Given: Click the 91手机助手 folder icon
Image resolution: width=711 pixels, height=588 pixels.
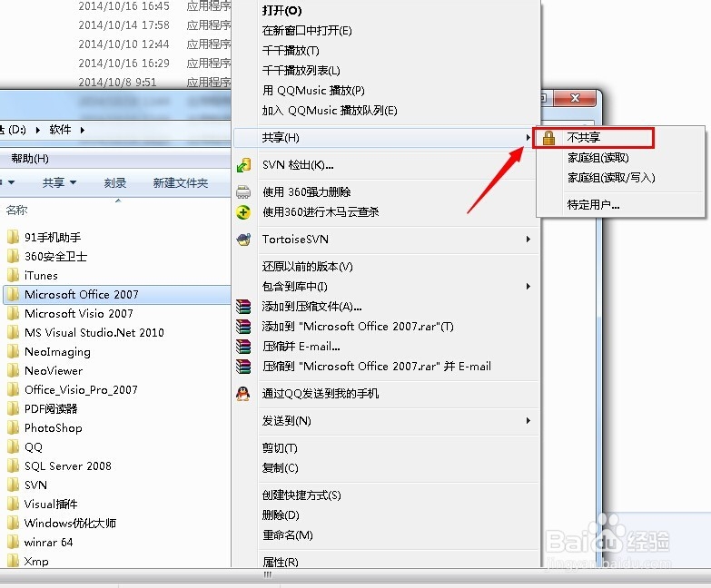Looking at the screenshot, I should [x=13, y=237].
